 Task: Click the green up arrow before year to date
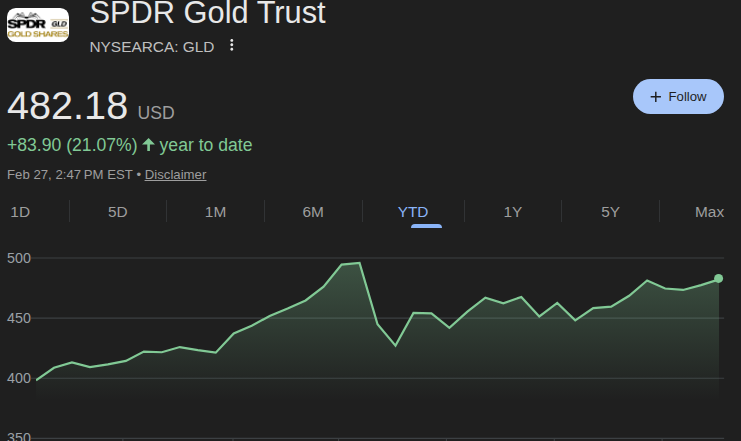(148, 145)
